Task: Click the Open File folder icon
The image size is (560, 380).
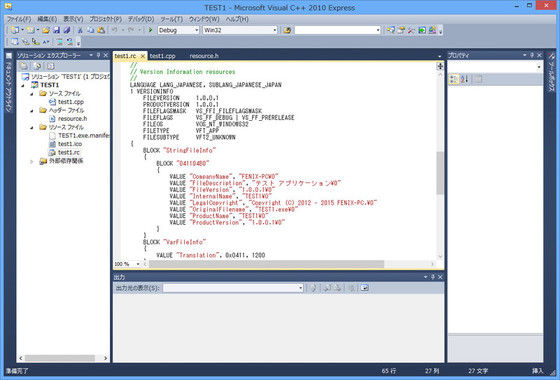Action: (x=46, y=30)
